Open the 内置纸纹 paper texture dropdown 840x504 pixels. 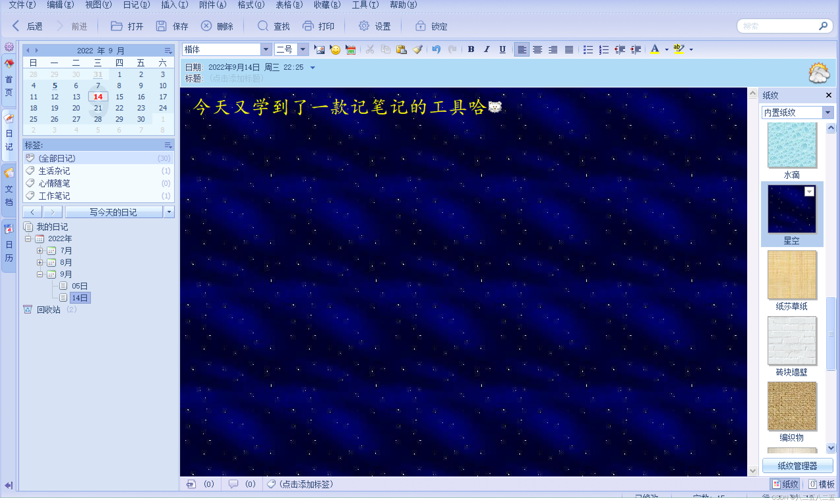[828, 113]
